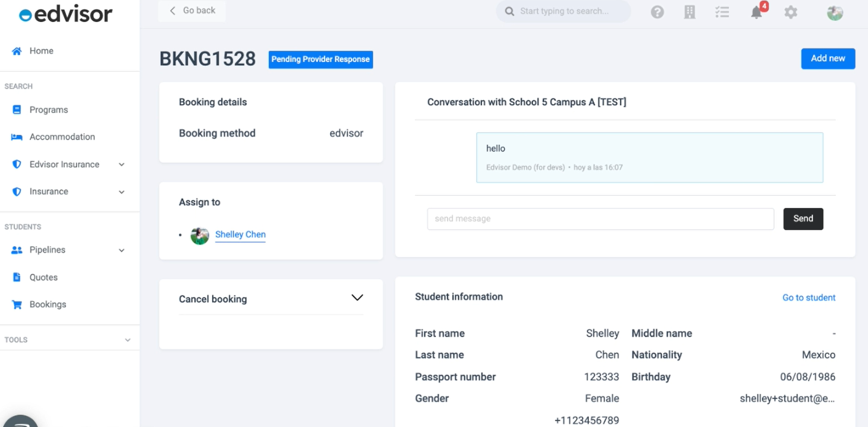Open the notifications bell
The image size is (868, 427).
coord(757,12)
